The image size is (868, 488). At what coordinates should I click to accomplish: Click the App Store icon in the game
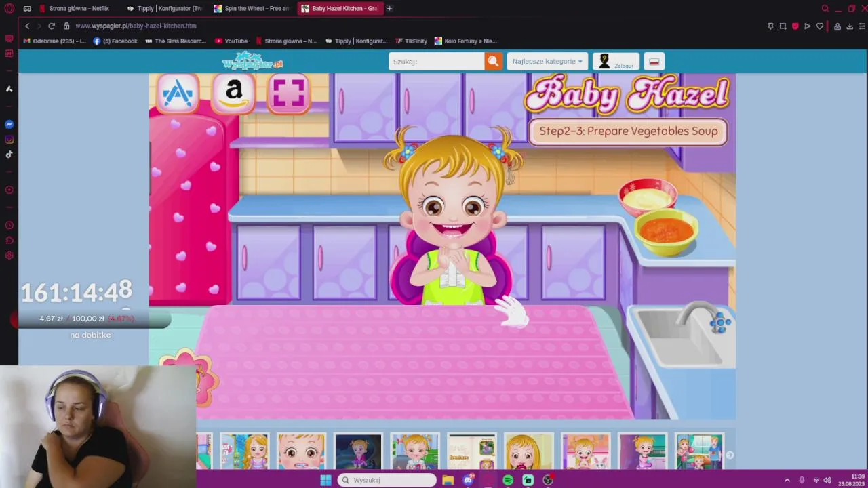tap(178, 93)
